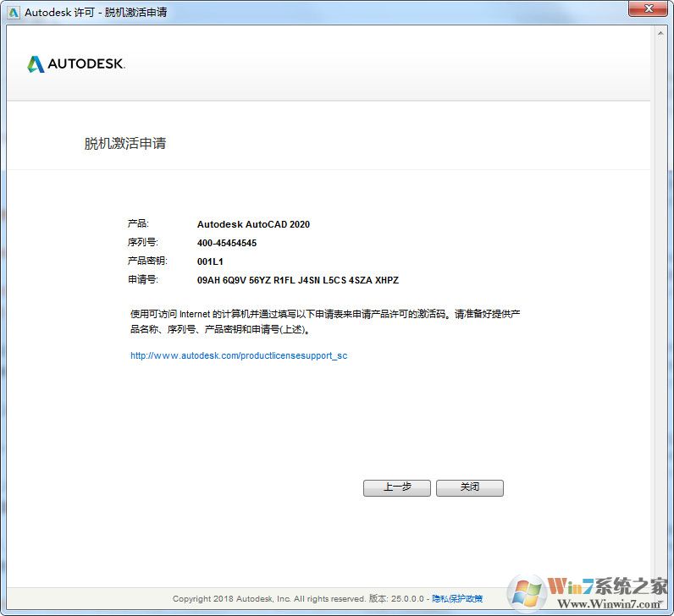Click the product name Autodesk AutoCAD 2020
The height and width of the screenshot is (616, 674).
click(253, 224)
